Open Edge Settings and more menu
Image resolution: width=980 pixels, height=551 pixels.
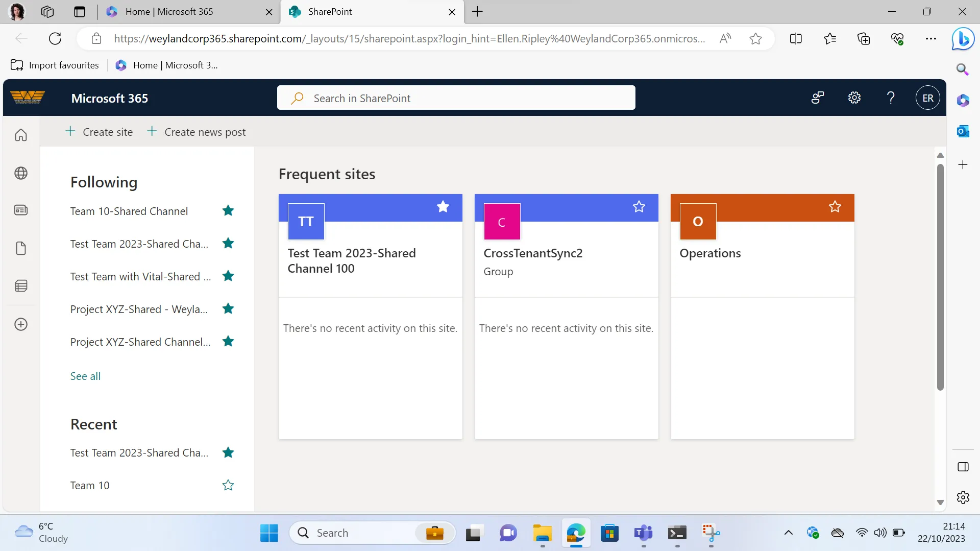(x=931, y=38)
